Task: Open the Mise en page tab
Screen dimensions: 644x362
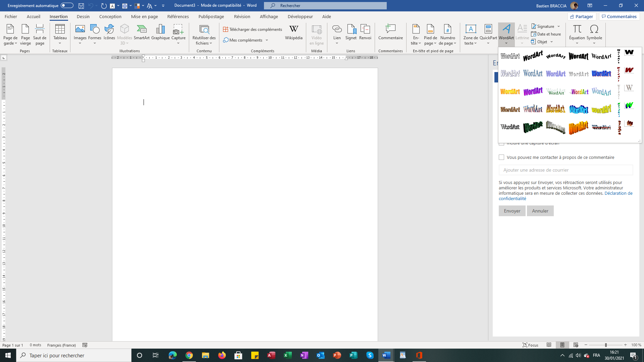Action: click(x=144, y=16)
